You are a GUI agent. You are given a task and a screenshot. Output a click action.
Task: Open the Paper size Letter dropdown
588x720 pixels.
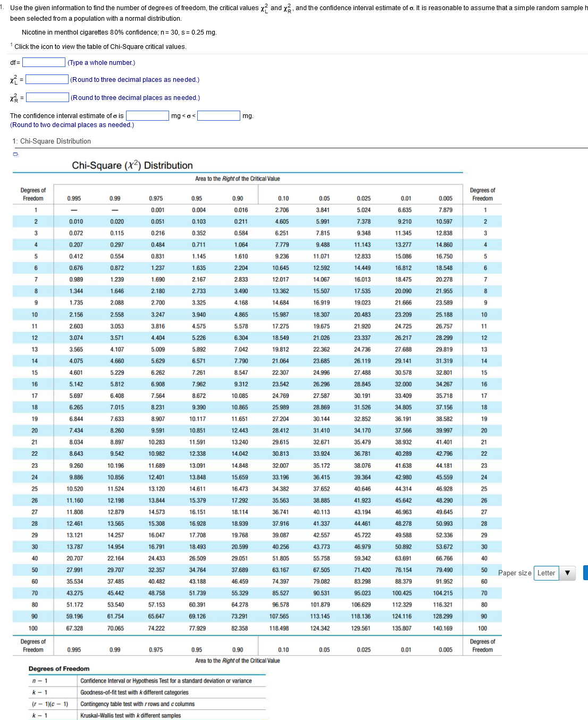click(x=555, y=573)
